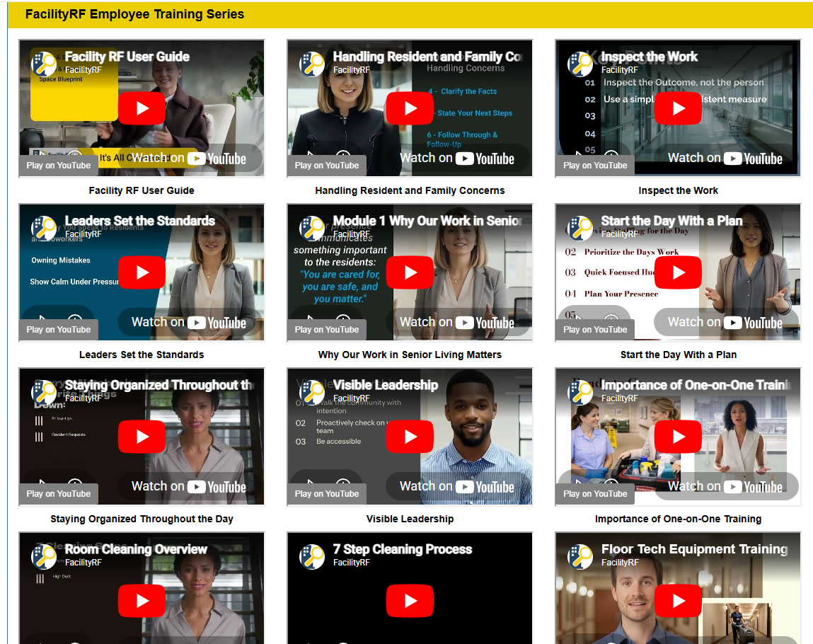Click Play on YouTube under Inspect the Work
The width and height of the screenshot is (813, 644).
595,166
